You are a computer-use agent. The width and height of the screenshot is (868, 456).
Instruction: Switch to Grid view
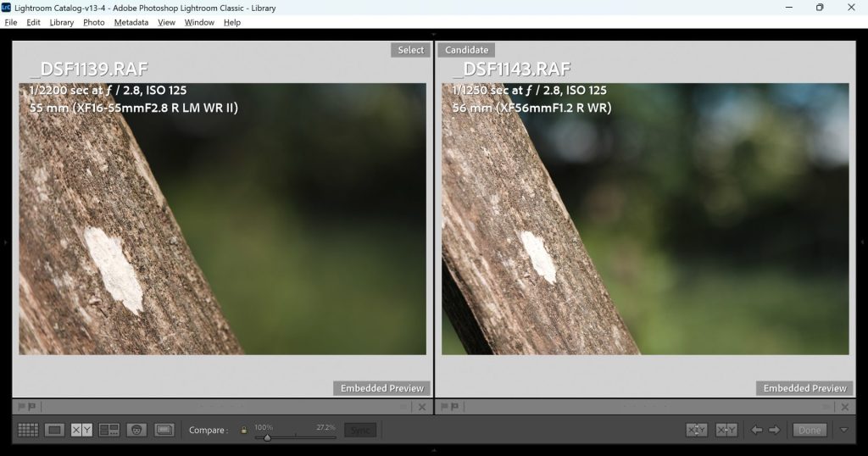28,430
